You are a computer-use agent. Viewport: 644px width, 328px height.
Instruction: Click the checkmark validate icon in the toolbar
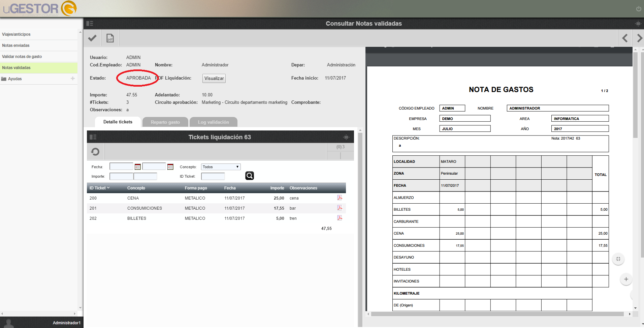[92, 38]
